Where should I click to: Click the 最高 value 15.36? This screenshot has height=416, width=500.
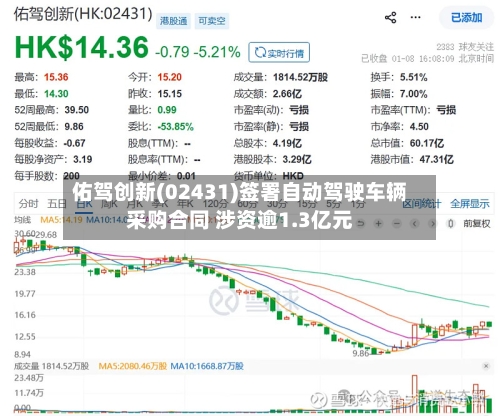[x=56, y=77]
